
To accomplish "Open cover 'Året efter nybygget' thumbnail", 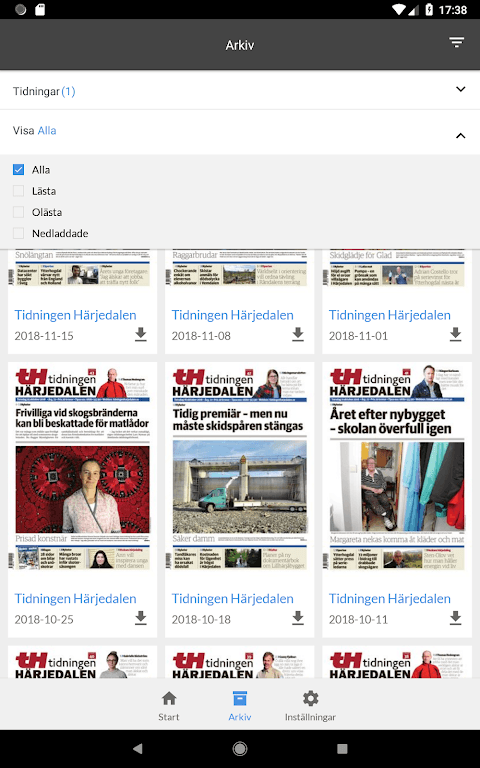I will pyautogui.click(x=397, y=468).
